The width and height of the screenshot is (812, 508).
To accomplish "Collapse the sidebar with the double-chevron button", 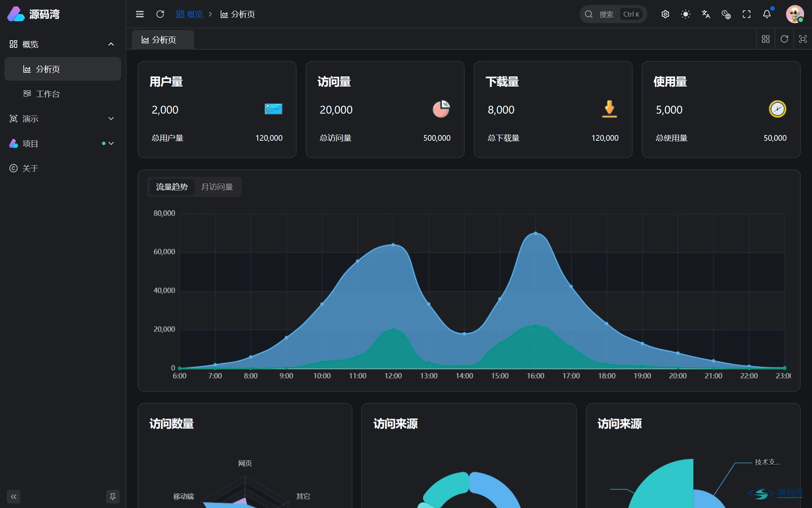I will [x=14, y=496].
